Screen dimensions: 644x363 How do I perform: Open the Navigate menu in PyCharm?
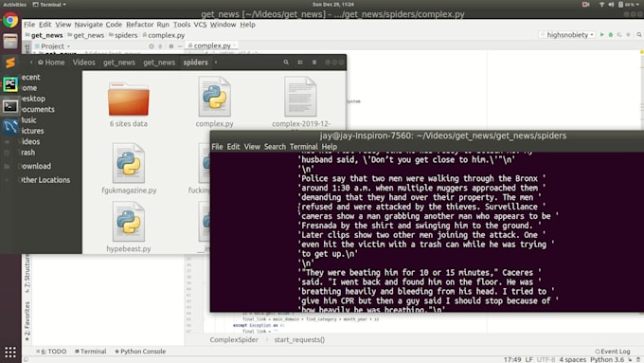coord(88,25)
